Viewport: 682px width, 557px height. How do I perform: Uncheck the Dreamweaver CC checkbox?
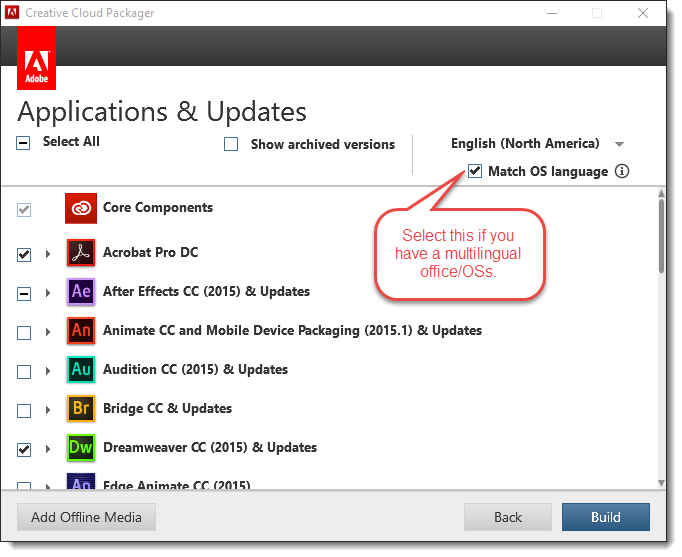coord(24,450)
